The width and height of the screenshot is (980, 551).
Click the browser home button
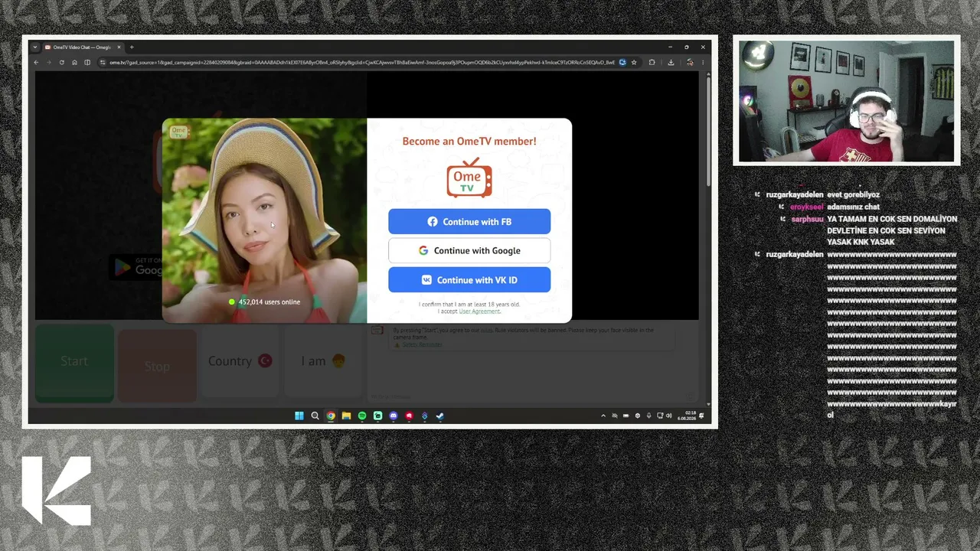coord(74,63)
